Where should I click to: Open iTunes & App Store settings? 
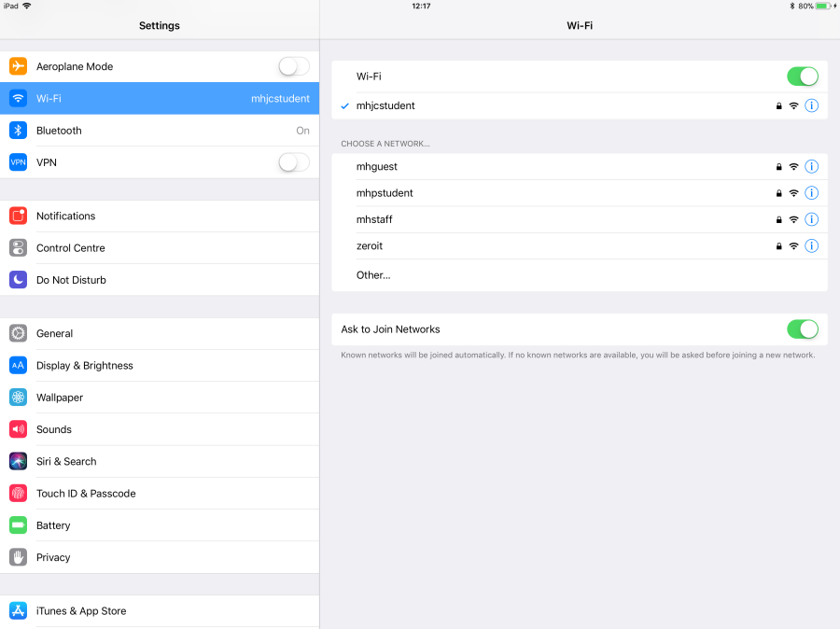(x=81, y=611)
